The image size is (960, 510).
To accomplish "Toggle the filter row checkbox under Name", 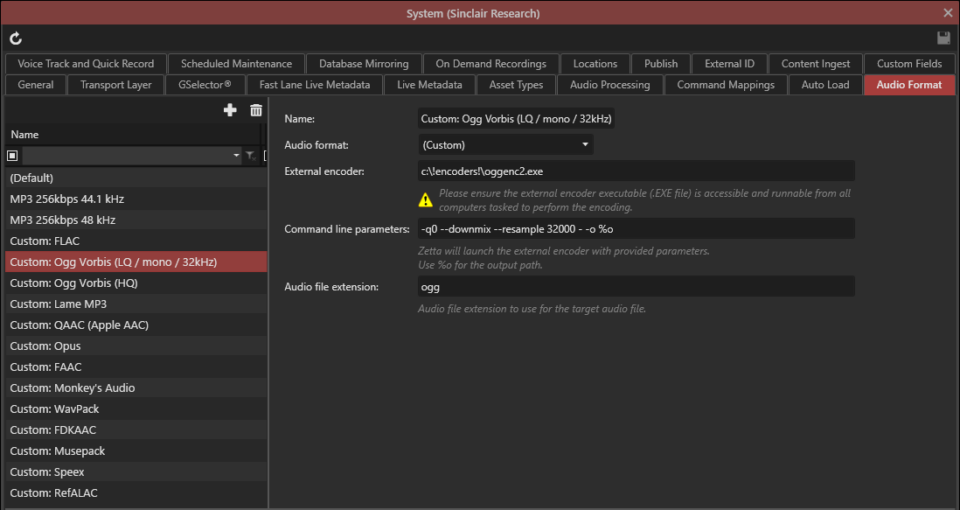I will 12,156.
